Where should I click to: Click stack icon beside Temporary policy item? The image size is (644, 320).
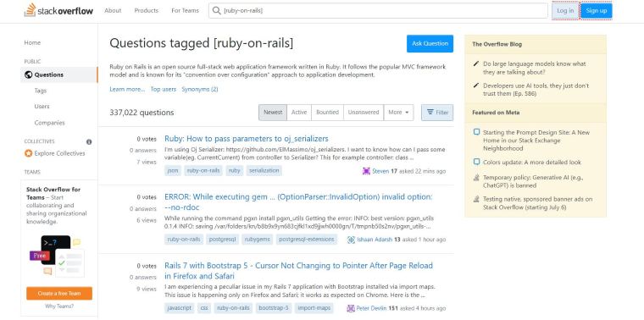tap(476, 178)
